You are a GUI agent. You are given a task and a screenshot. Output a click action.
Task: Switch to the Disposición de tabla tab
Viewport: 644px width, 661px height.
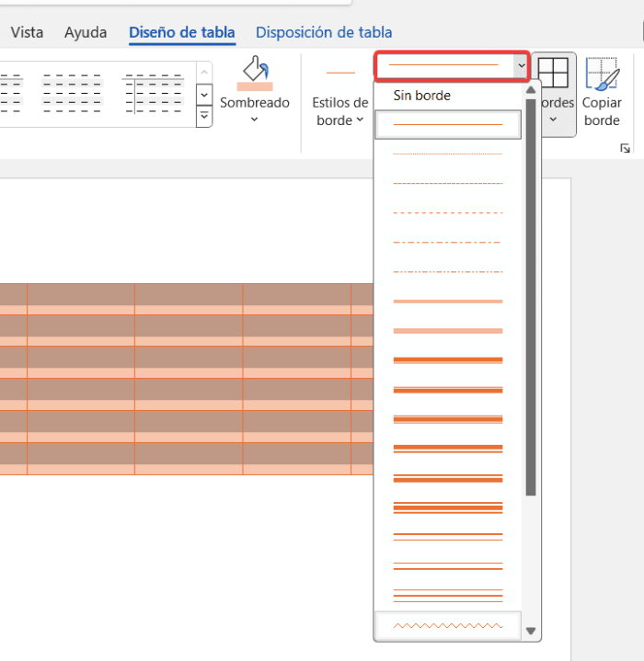pos(324,32)
